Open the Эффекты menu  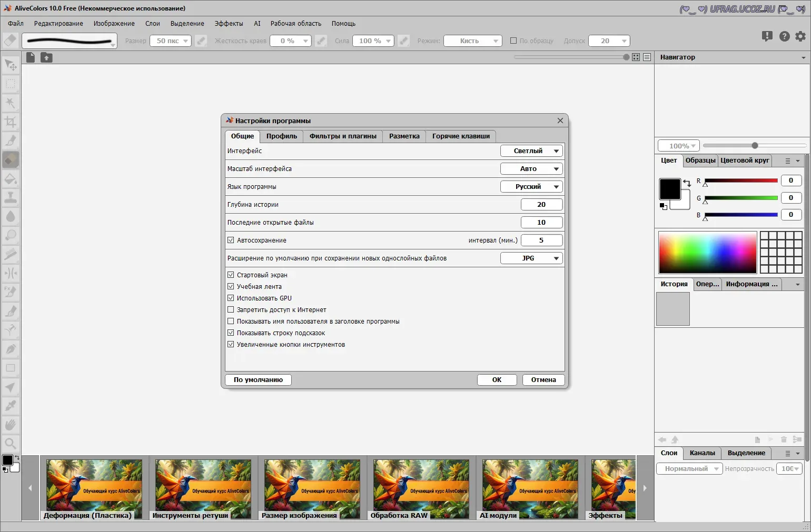pos(229,24)
